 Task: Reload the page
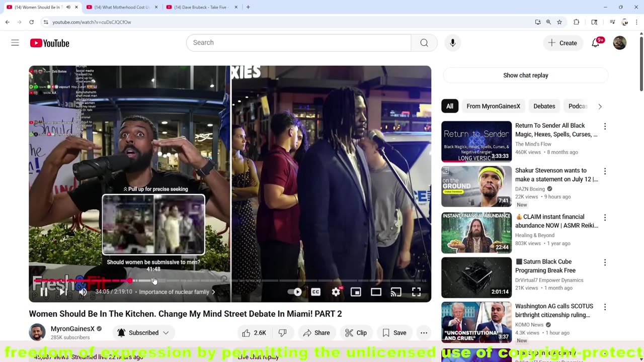31,22
